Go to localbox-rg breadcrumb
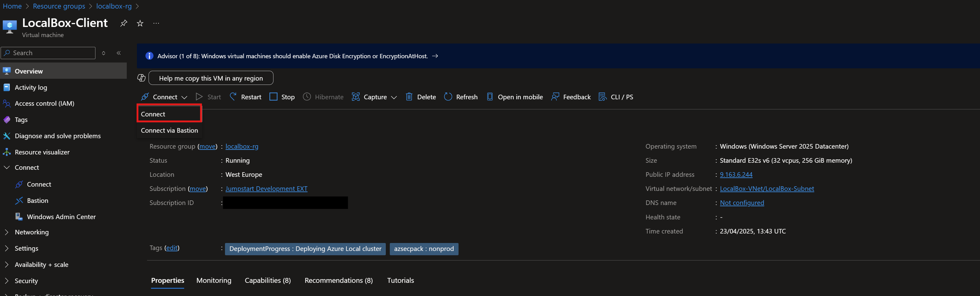Viewport: 980px width, 296px height. [x=114, y=6]
